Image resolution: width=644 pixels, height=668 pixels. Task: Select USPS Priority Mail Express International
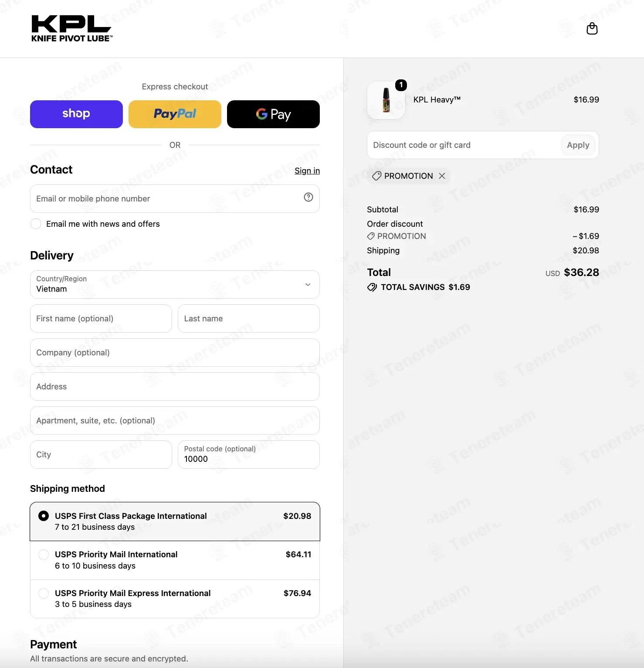coord(175,599)
